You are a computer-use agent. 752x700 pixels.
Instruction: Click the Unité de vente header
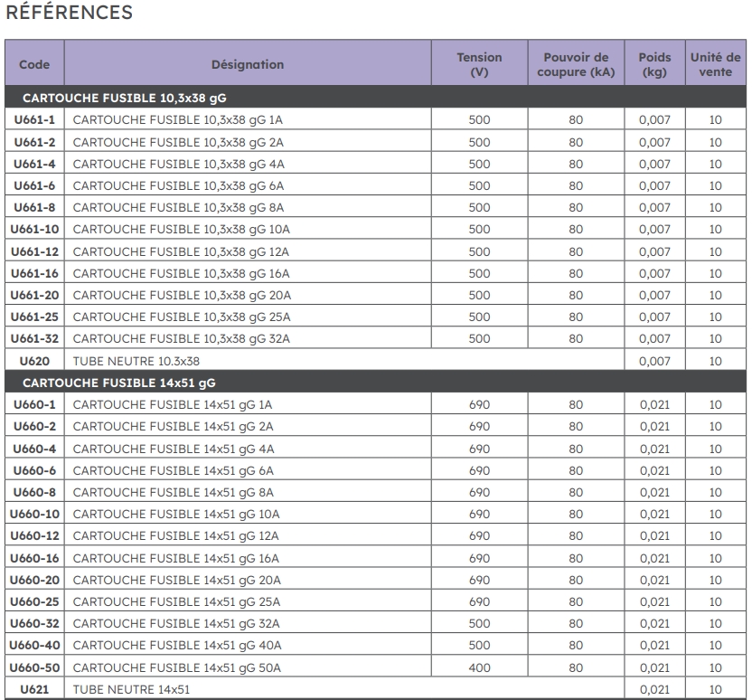coord(715,64)
